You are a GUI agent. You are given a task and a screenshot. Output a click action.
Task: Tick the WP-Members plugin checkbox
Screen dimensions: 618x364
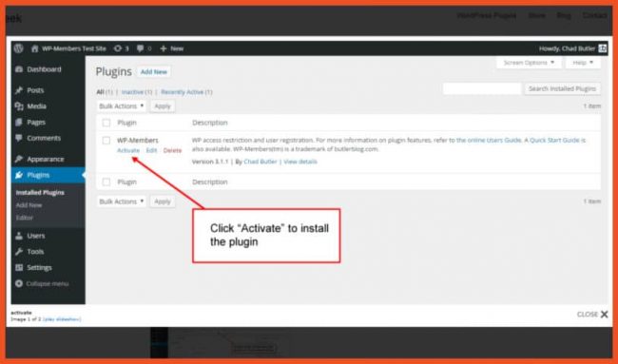106,141
